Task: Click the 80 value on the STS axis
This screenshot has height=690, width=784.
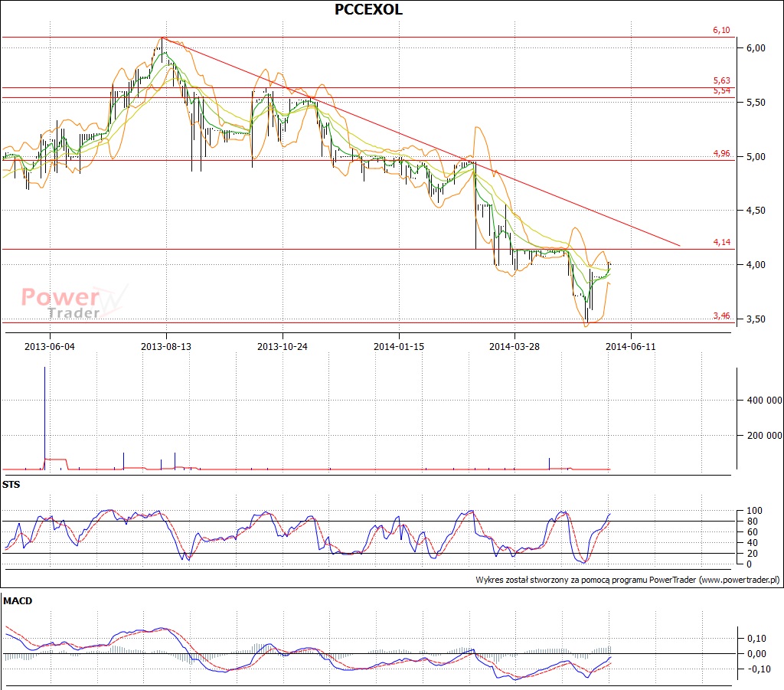Action: tap(752, 521)
